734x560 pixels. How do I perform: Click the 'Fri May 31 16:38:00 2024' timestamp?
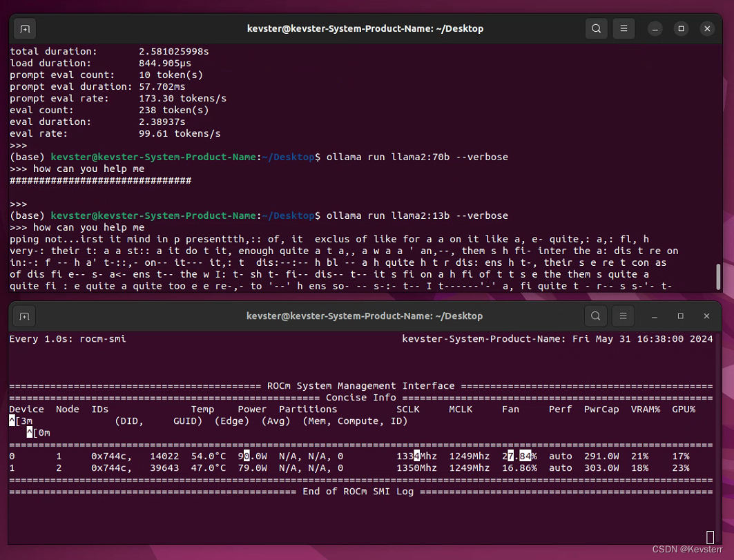pyautogui.click(x=643, y=338)
